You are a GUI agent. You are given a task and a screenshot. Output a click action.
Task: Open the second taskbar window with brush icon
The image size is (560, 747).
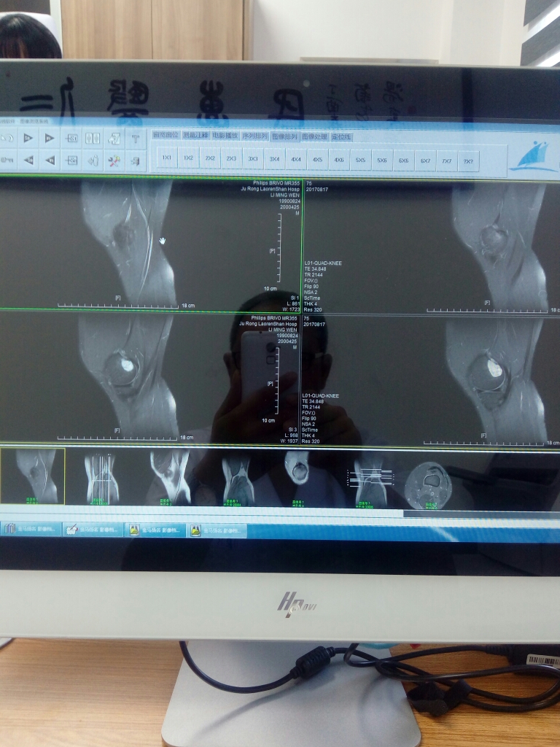pos(93,530)
